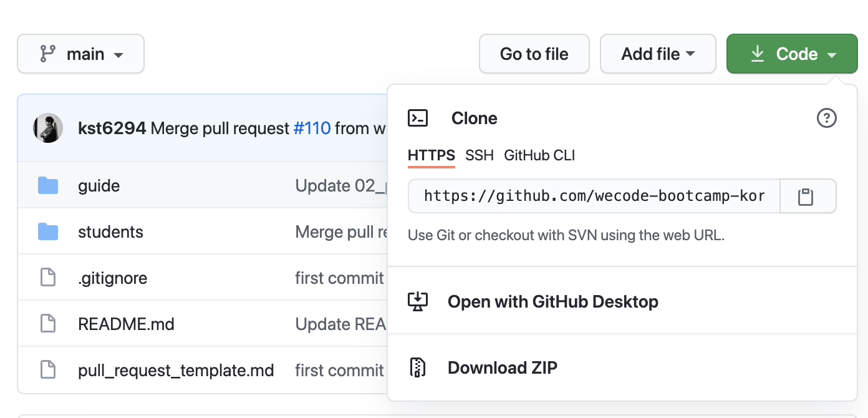
Task: Click 'Use Git or checkout with SVN' text
Action: coord(566,235)
